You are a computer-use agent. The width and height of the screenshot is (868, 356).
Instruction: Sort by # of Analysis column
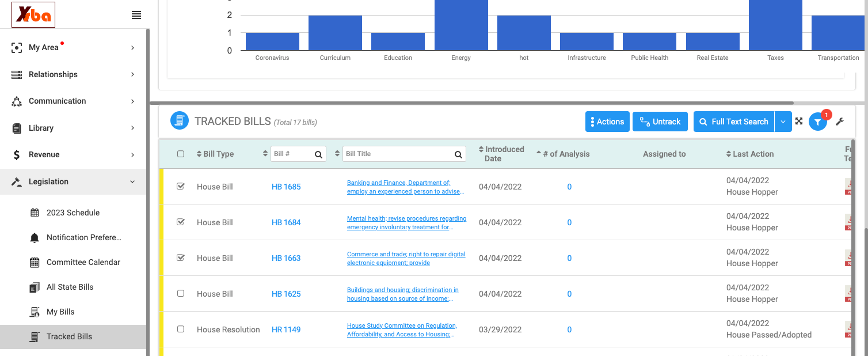tap(563, 154)
